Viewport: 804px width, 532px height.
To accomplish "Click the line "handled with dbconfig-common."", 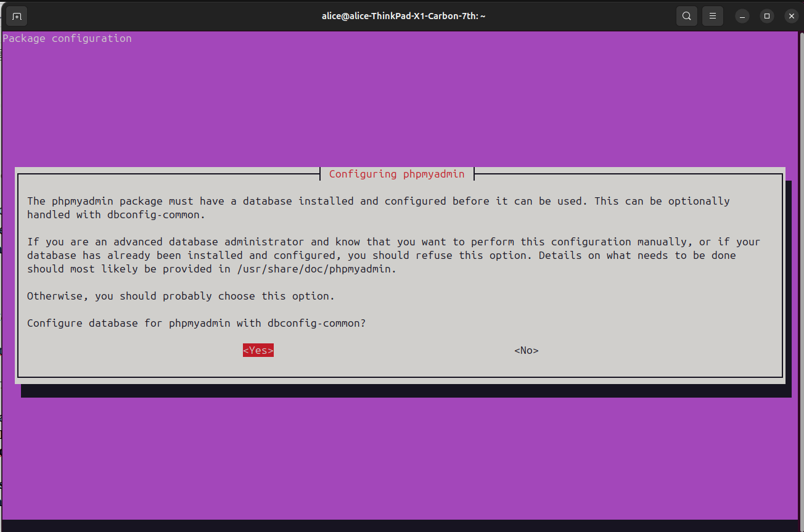I will (x=117, y=215).
